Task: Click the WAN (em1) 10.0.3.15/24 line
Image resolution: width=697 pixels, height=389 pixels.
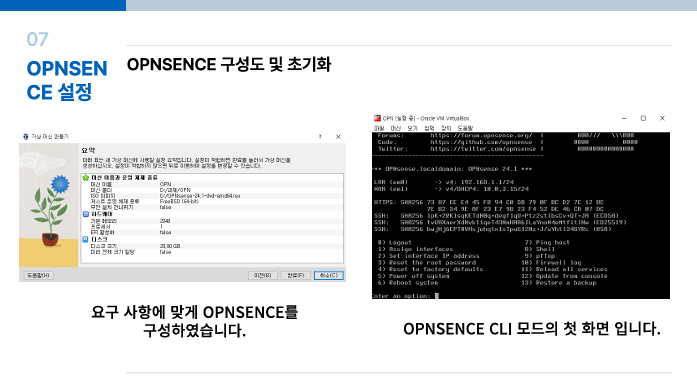Action: [451, 189]
